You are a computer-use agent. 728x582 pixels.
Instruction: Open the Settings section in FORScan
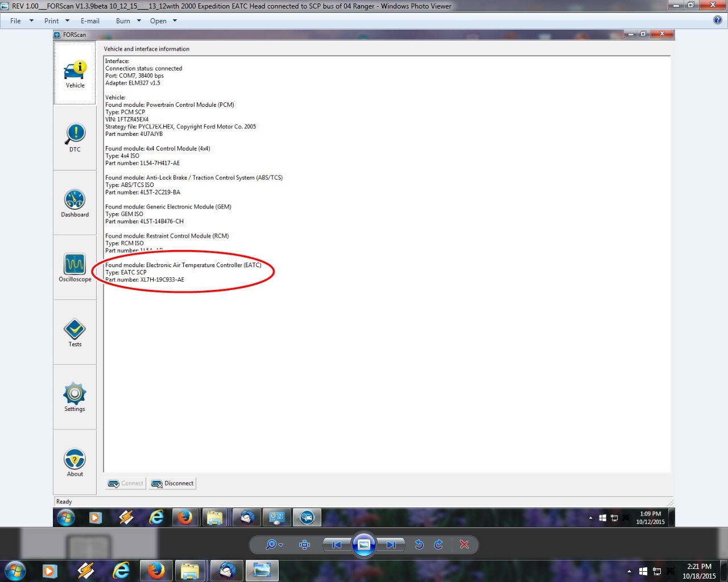point(75,397)
